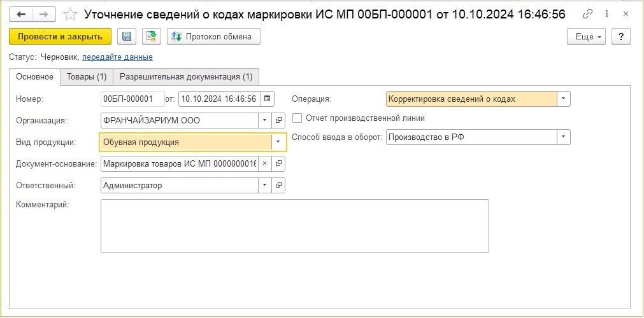Enable Отчет производственной линии checkbox
The image size is (644, 318).
coord(297,118)
